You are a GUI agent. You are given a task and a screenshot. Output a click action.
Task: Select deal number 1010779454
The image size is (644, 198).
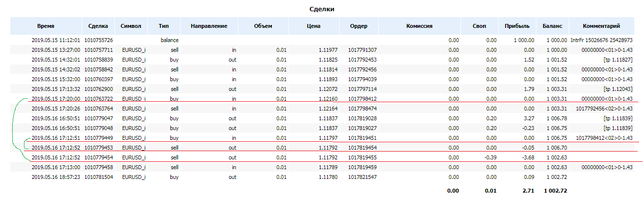click(99, 158)
